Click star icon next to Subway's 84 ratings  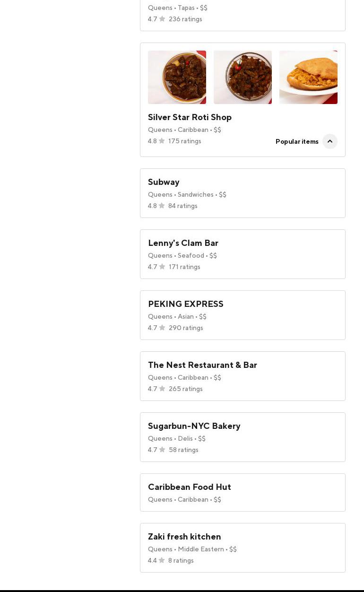click(x=162, y=206)
